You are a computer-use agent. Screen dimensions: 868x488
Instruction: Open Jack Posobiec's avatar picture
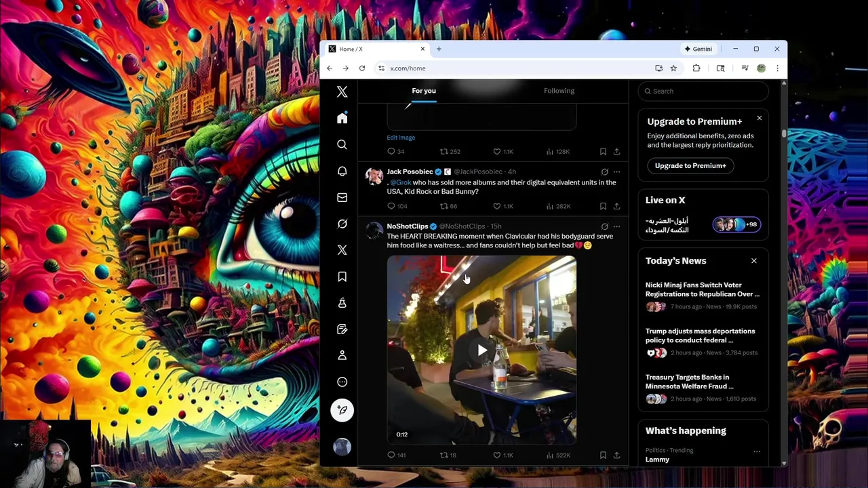pyautogui.click(x=374, y=176)
